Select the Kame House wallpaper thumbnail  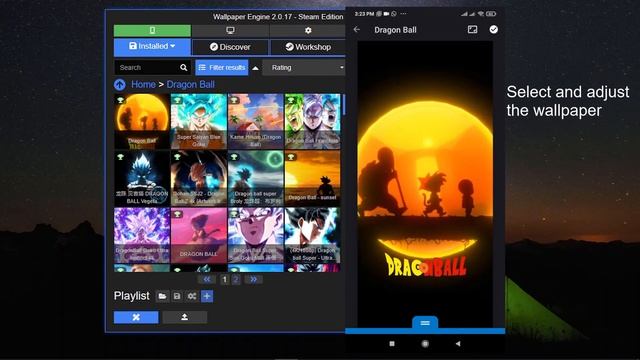(x=256, y=121)
